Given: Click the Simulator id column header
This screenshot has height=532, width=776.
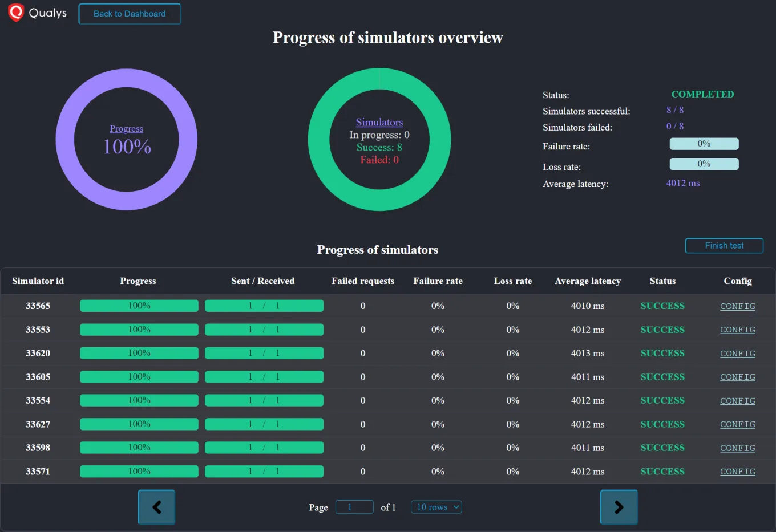Looking at the screenshot, I should pyautogui.click(x=38, y=281).
